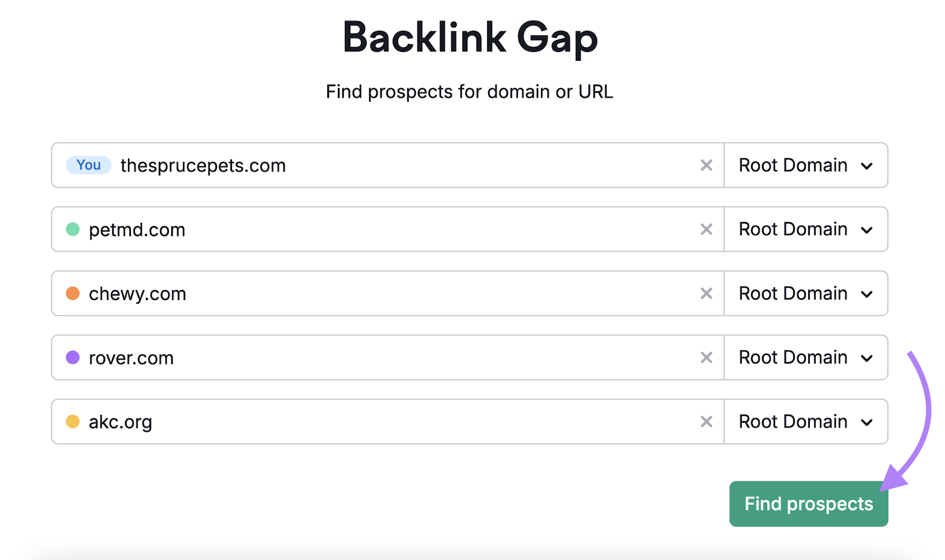Remove akc.org using its X icon
This screenshot has width=945, height=560.
pyautogui.click(x=706, y=422)
